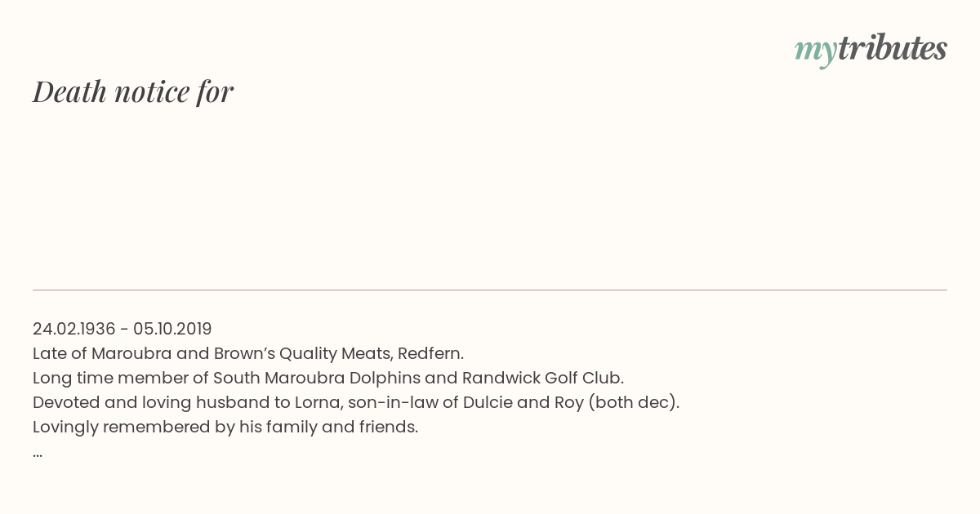980x514 pixels.
Task: Click the horizontal divider line
Action: [x=490, y=290]
